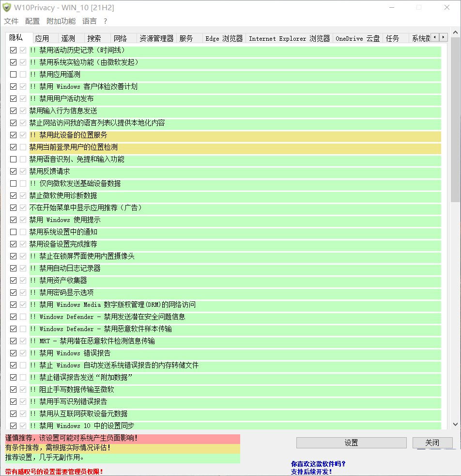Click the green 推荐设置 legend bar
The image size is (461, 476).
tap(123, 458)
